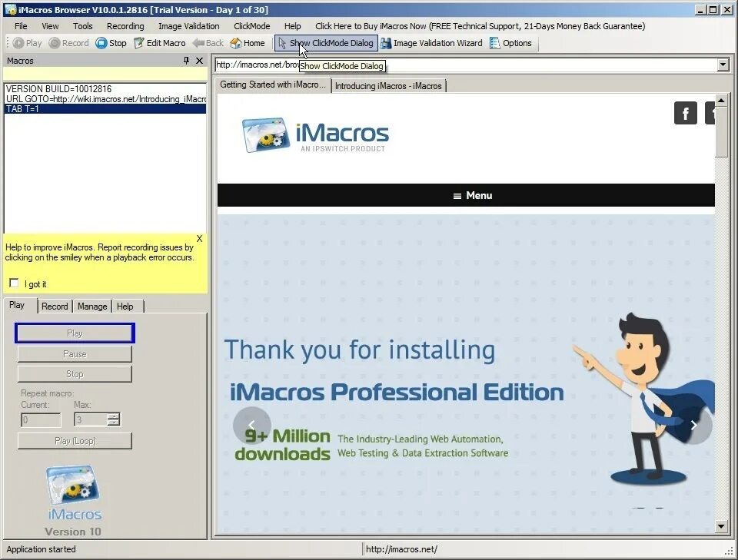Go to next slide in carousel
The image size is (738, 560).
pyautogui.click(x=693, y=425)
